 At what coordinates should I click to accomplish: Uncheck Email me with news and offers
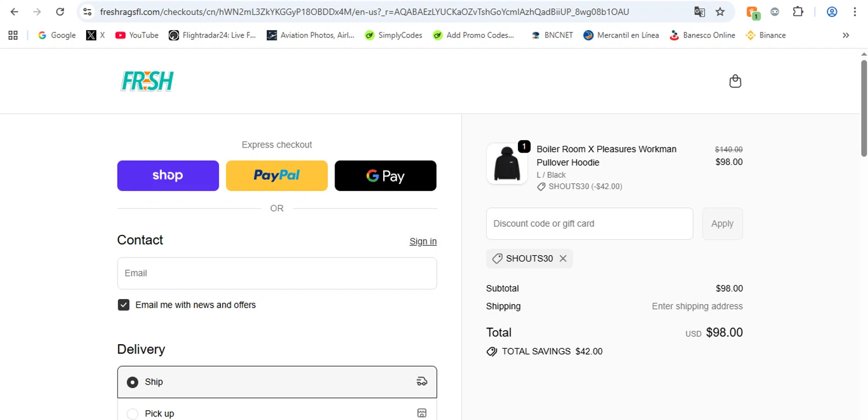click(123, 305)
